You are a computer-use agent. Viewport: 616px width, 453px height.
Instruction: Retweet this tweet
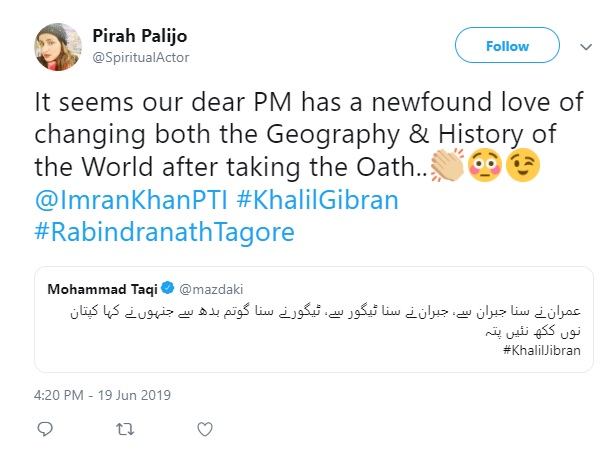(x=124, y=429)
